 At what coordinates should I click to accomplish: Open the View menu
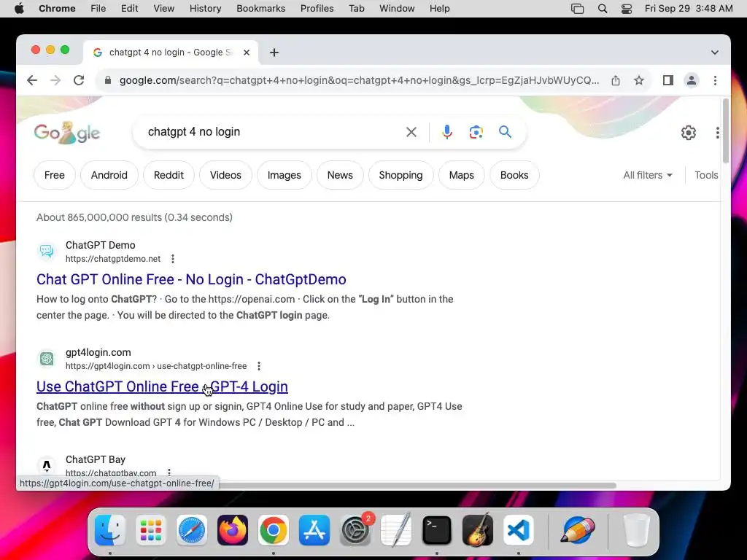point(163,9)
